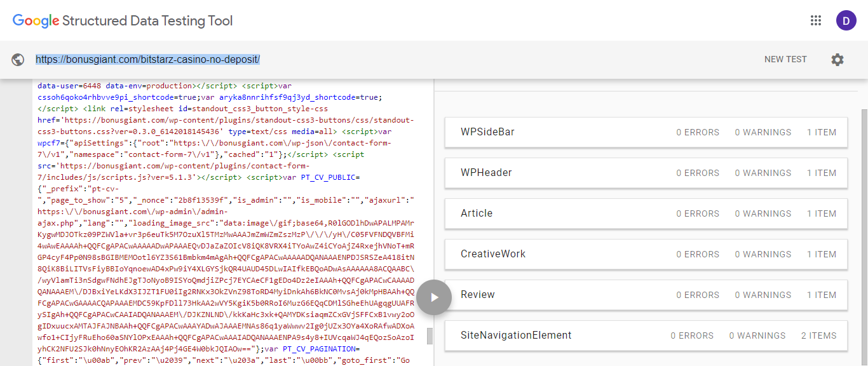This screenshot has height=366, width=868.
Task: Open the account avatar with letter D
Action: click(x=846, y=20)
